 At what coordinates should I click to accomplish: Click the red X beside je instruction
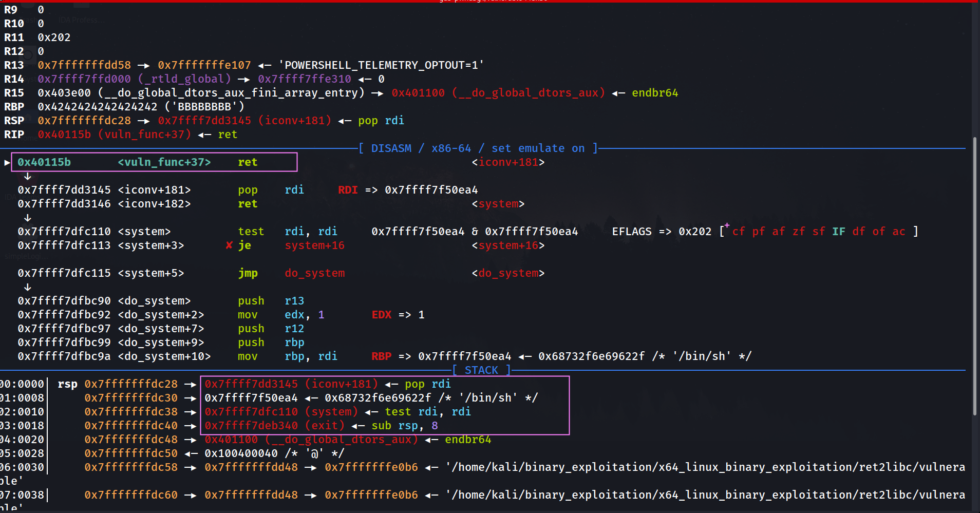229,245
